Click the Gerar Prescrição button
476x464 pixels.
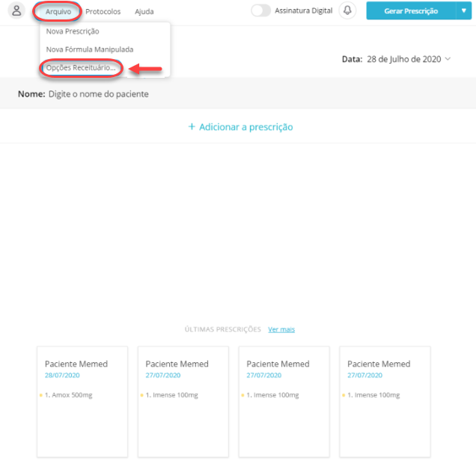(411, 10)
